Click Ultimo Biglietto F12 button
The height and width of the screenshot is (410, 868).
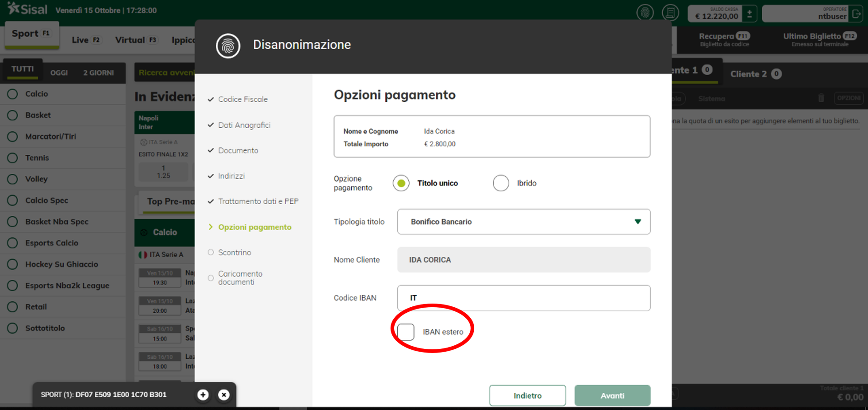820,39
